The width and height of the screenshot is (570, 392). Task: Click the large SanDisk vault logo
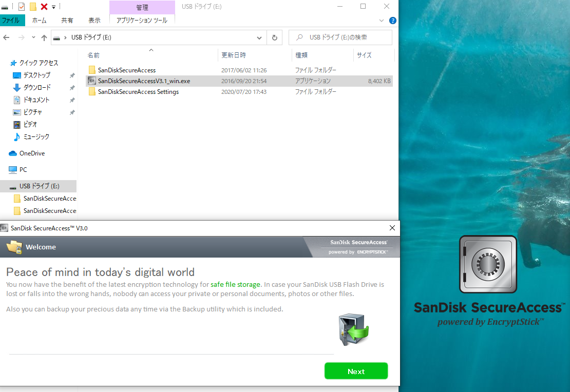[x=488, y=264]
